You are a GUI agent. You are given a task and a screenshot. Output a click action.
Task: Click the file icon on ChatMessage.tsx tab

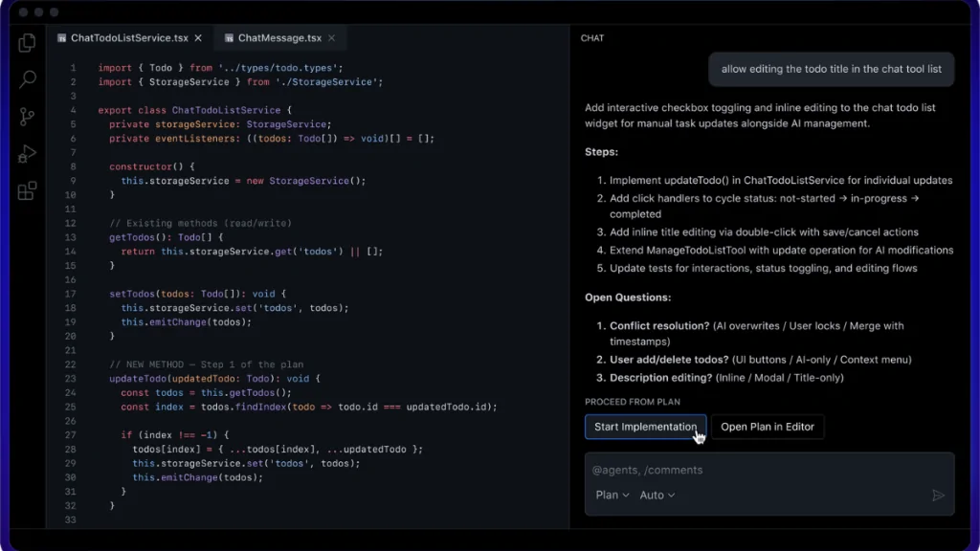coord(229,38)
